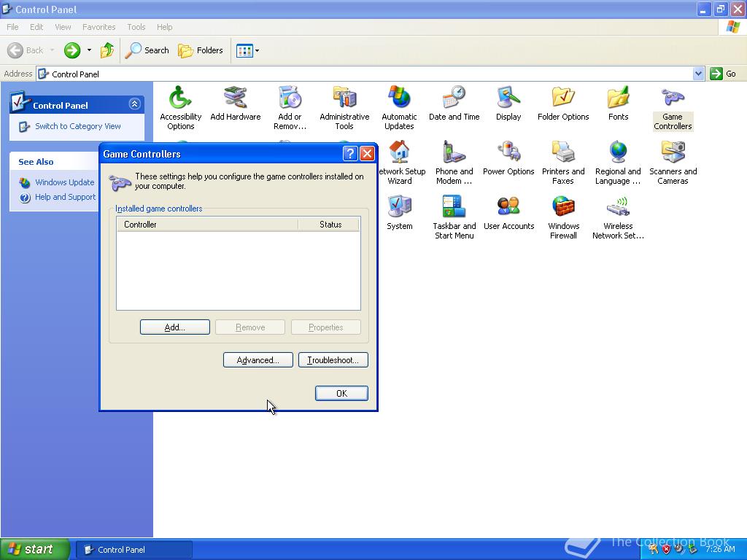Image resolution: width=747 pixels, height=560 pixels.
Task: Close the Game Controllers dialog
Action: click(x=367, y=153)
